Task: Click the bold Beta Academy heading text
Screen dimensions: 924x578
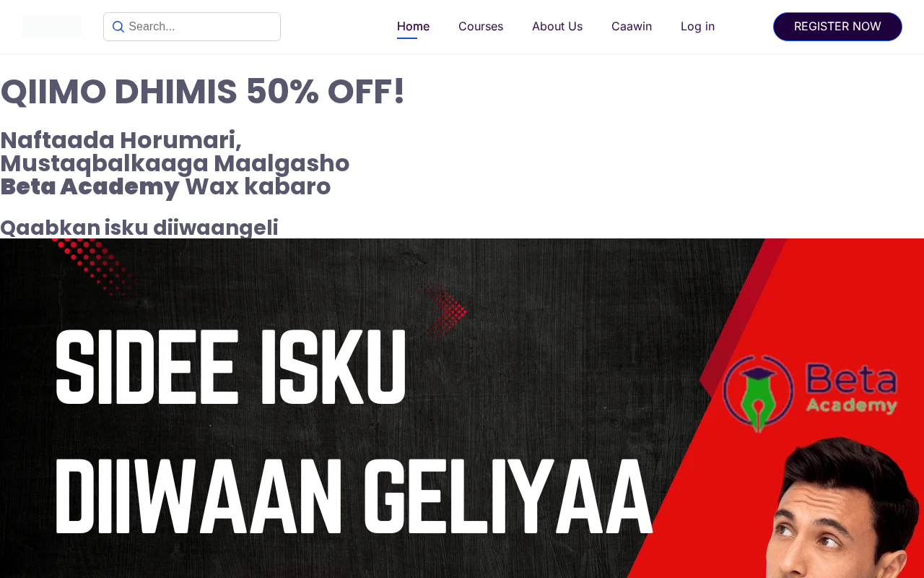Action: 90,186
